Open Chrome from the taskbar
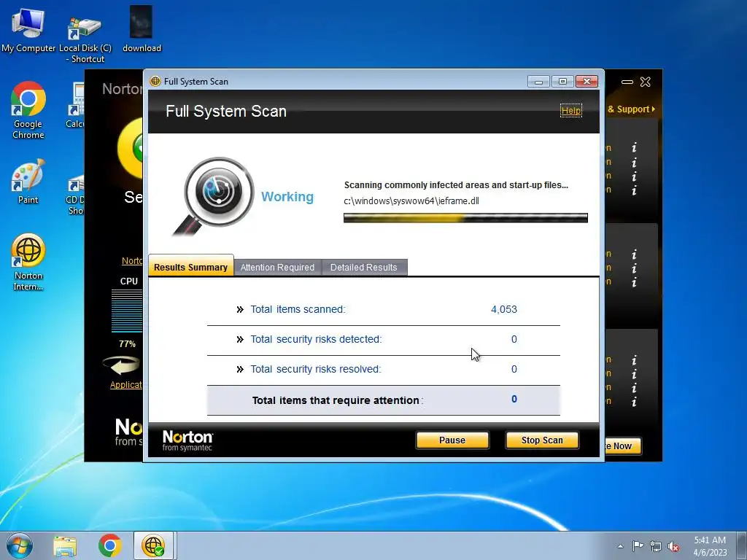Image resolution: width=747 pixels, height=560 pixels. click(x=109, y=545)
